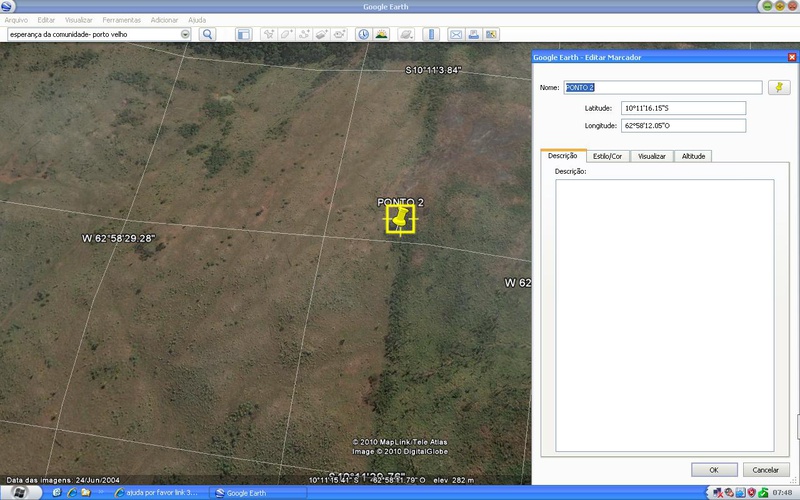The height and width of the screenshot is (500, 800).
Task: Click the view in Google Maps icon
Action: (x=491, y=34)
